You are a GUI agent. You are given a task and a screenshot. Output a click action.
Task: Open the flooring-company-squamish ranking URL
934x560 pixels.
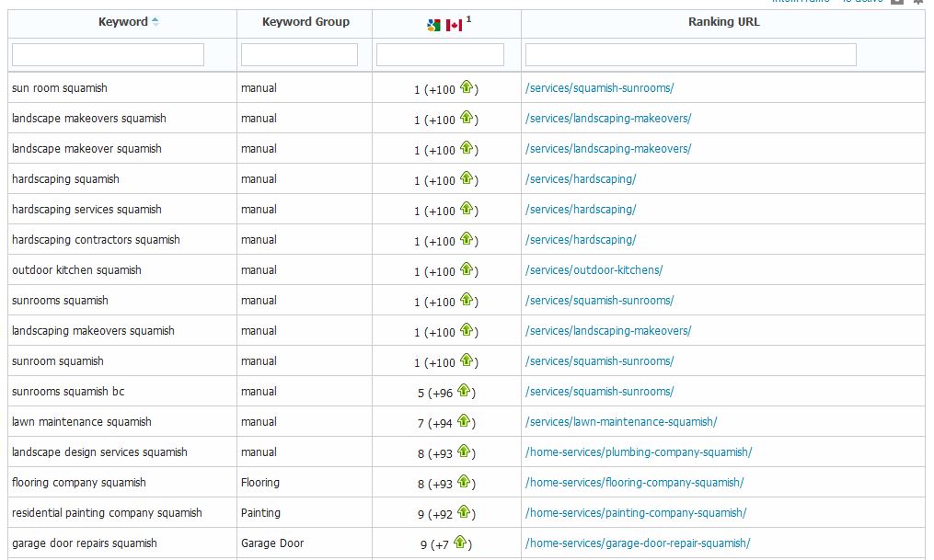pos(634,483)
